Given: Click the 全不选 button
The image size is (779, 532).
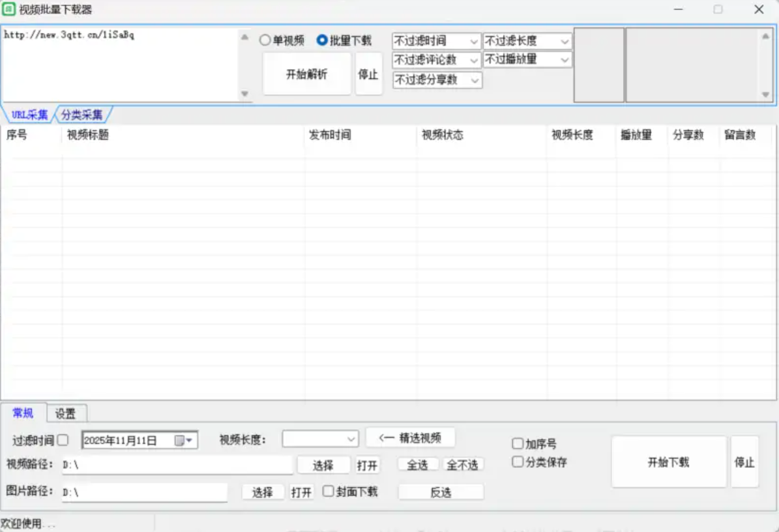Looking at the screenshot, I should click(x=463, y=465).
